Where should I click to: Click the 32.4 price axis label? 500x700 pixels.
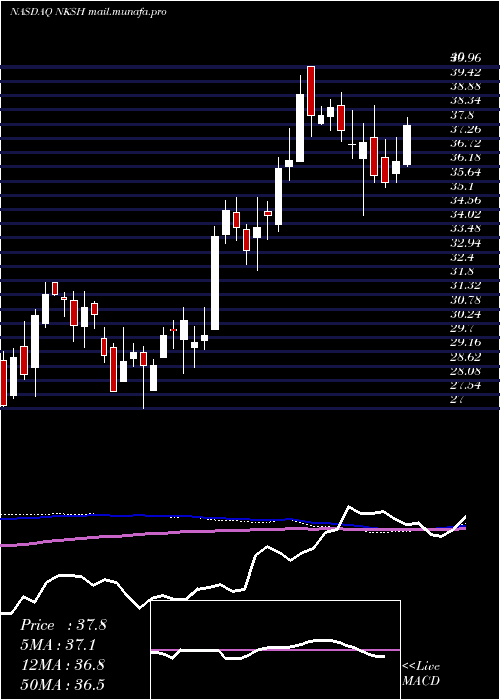(462, 258)
